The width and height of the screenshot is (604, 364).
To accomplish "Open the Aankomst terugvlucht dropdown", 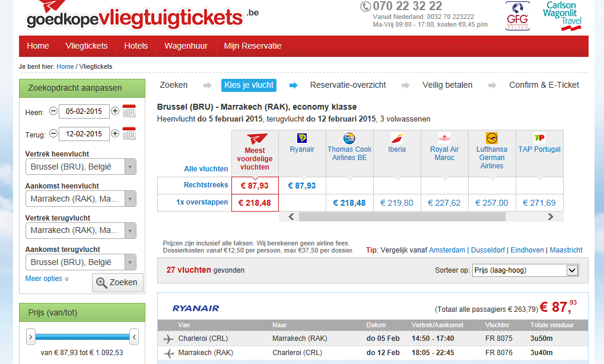I will click(81, 263).
